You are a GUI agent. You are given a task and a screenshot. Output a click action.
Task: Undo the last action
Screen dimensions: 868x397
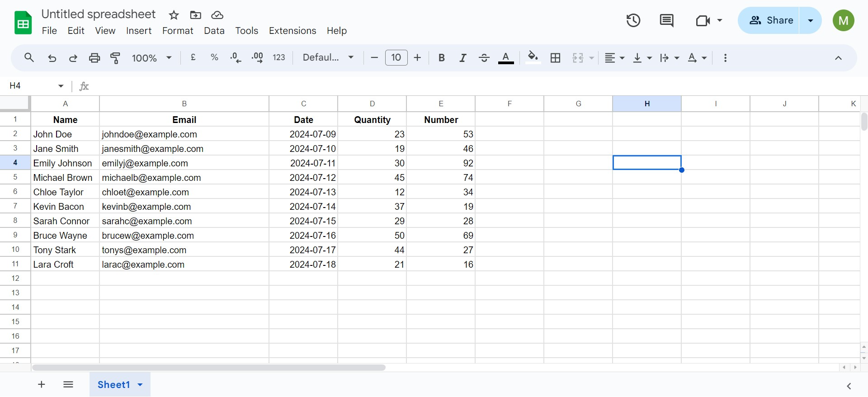[x=52, y=58]
